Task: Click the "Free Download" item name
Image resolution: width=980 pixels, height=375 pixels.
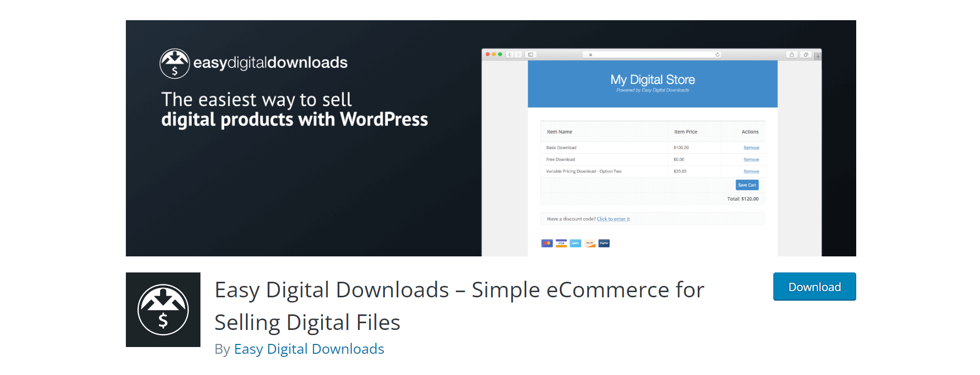Action: coord(560,160)
